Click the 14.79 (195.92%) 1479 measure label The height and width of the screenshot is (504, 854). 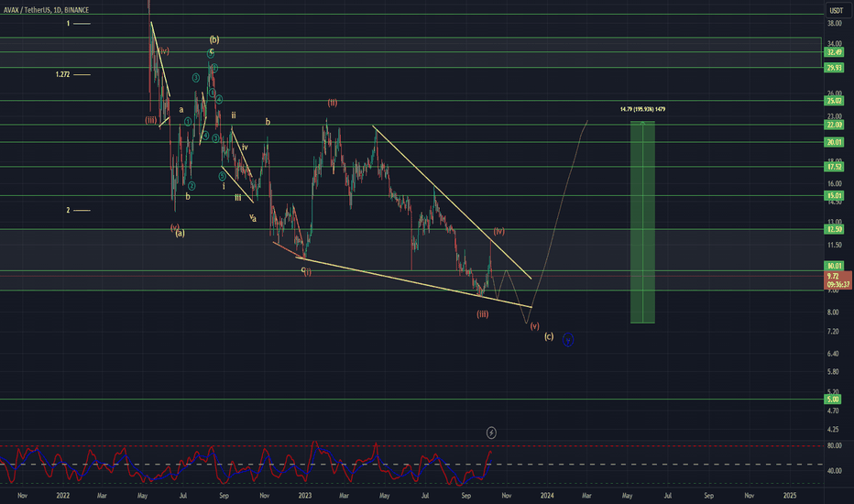642,109
